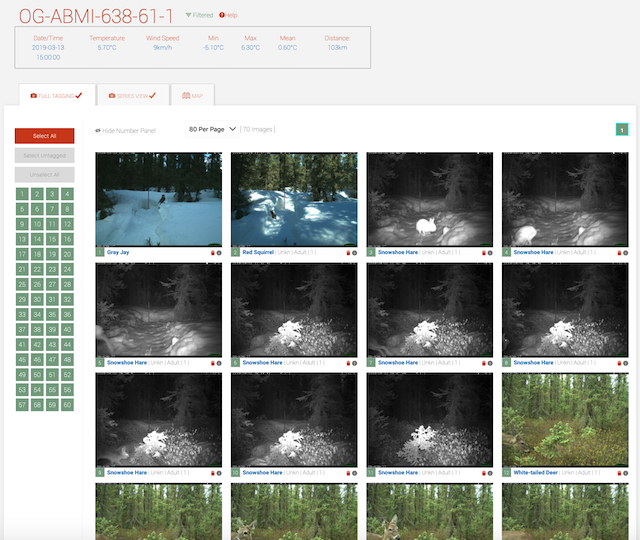Click the red icon on image 5 Snowshoe Hare
The image size is (640, 540).
point(213,363)
